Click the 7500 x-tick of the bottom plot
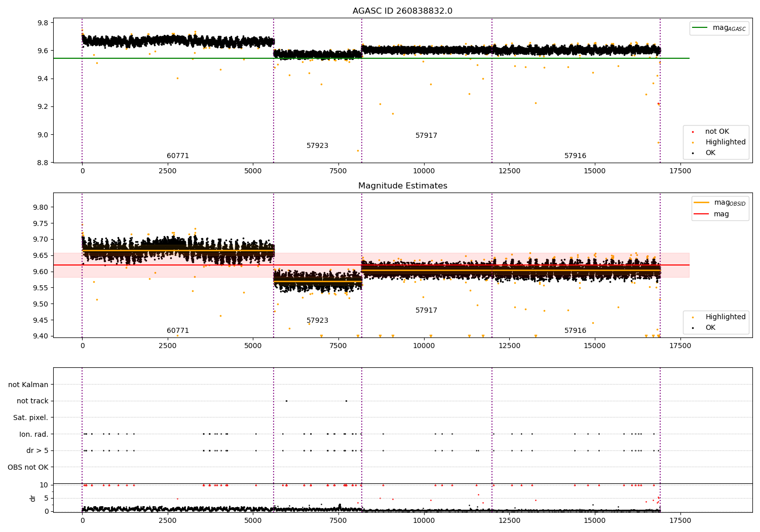The height and width of the screenshot is (532, 760). point(338,520)
